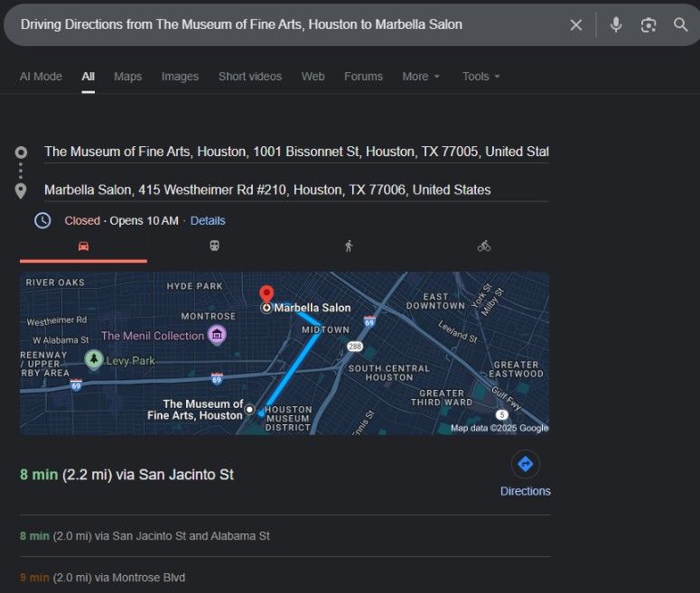
Task: Click the Closed status text
Action: tap(82, 221)
